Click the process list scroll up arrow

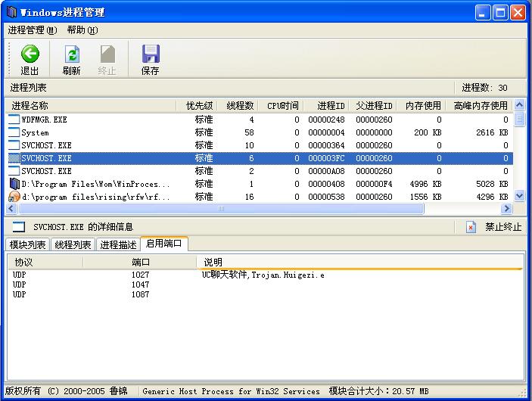coord(519,105)
